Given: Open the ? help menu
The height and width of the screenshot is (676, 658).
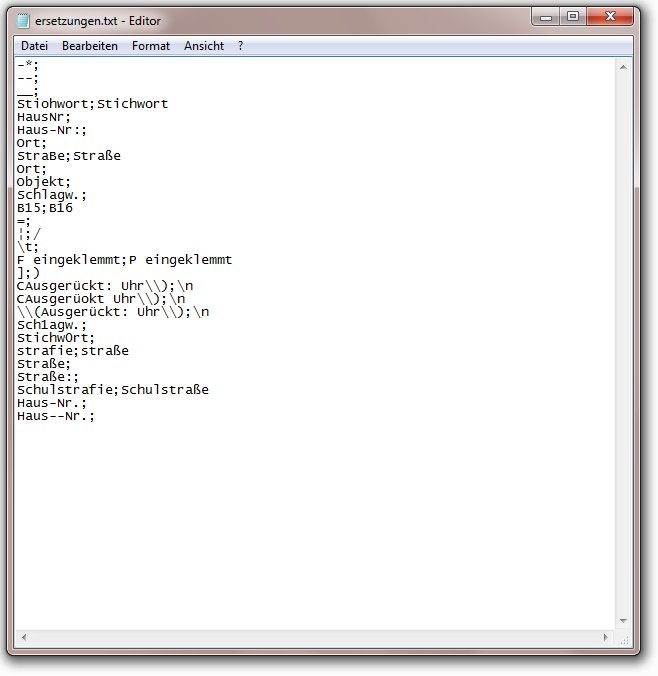Looking at the screenshot, I should point(241,46).
